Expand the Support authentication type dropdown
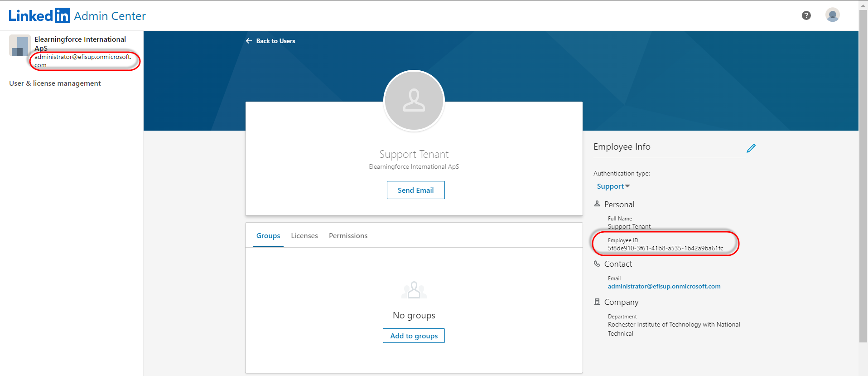Viewport: 868px width, 376px height. 613,186
